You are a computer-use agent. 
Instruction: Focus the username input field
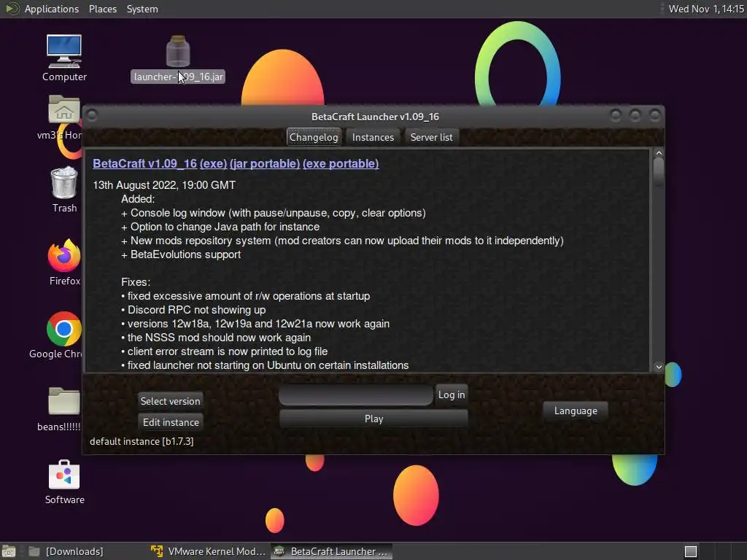point(355,394)
